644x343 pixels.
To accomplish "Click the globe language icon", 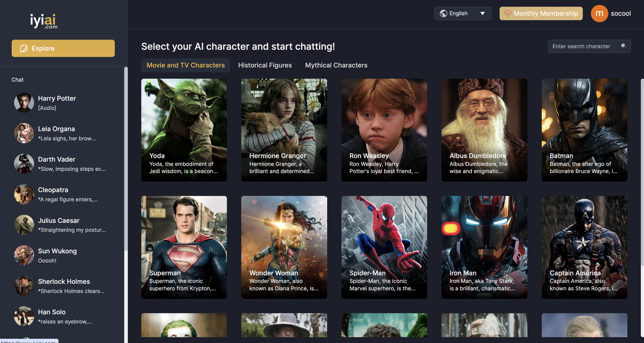I will coord(443,13).
